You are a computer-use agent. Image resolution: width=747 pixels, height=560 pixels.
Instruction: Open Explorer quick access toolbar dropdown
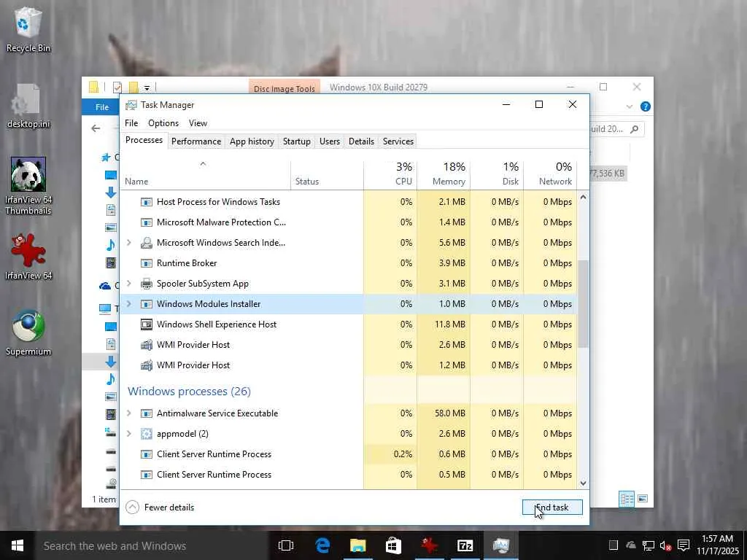(147, 87)
